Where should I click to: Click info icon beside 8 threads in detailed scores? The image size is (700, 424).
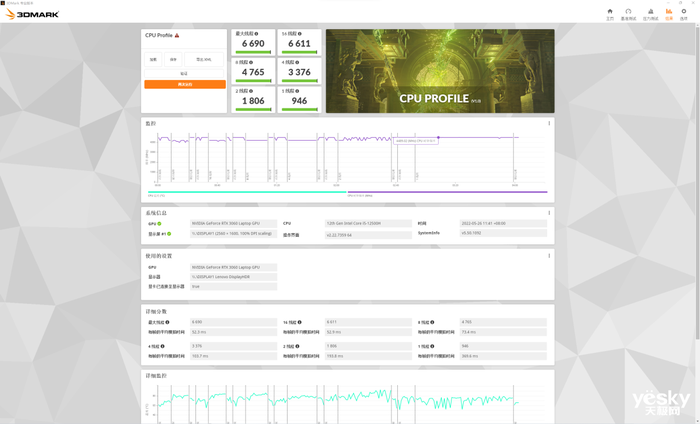click(x=432, y=322)
